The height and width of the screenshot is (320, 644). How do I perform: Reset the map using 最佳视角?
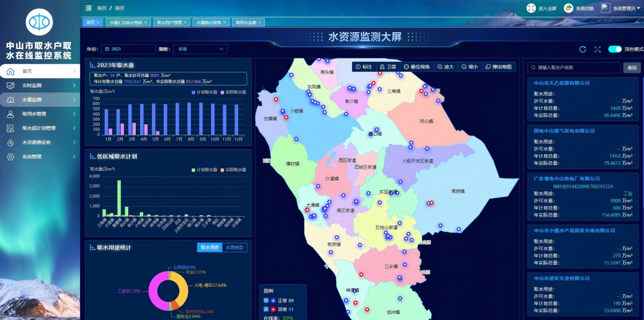tap(416, 67)
